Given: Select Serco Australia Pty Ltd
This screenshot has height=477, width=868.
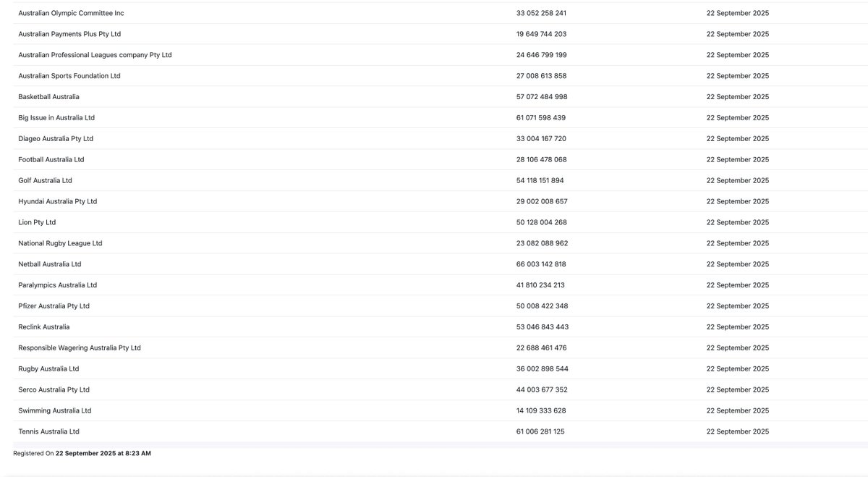Looking at the screenshot, I should pyautogui.click(x=54, y=391).
